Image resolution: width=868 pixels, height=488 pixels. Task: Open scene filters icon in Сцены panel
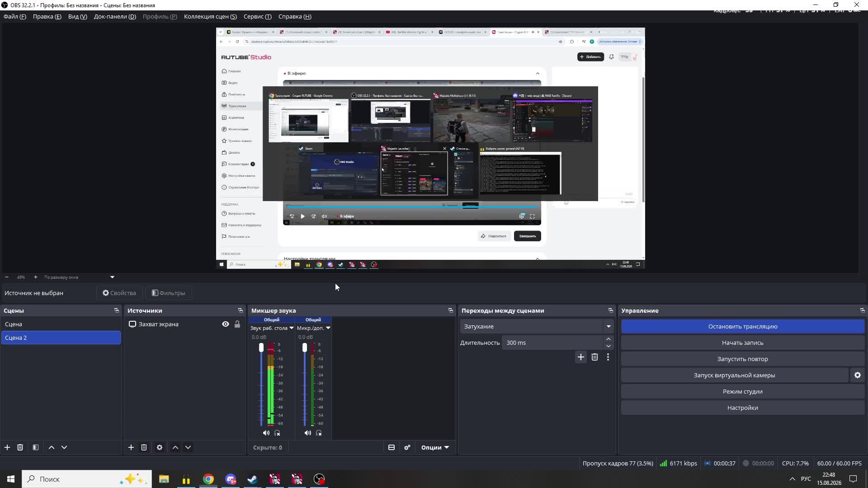coord(36,447)
